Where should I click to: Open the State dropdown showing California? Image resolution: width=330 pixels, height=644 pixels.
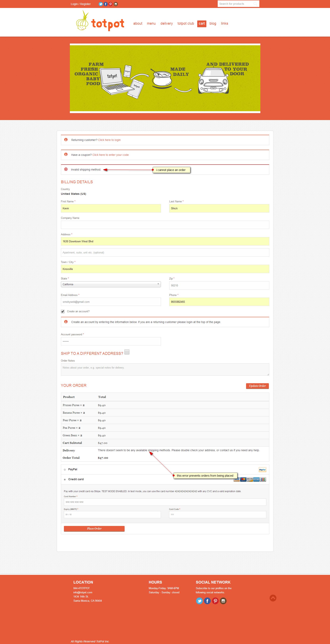pos(111,284)
